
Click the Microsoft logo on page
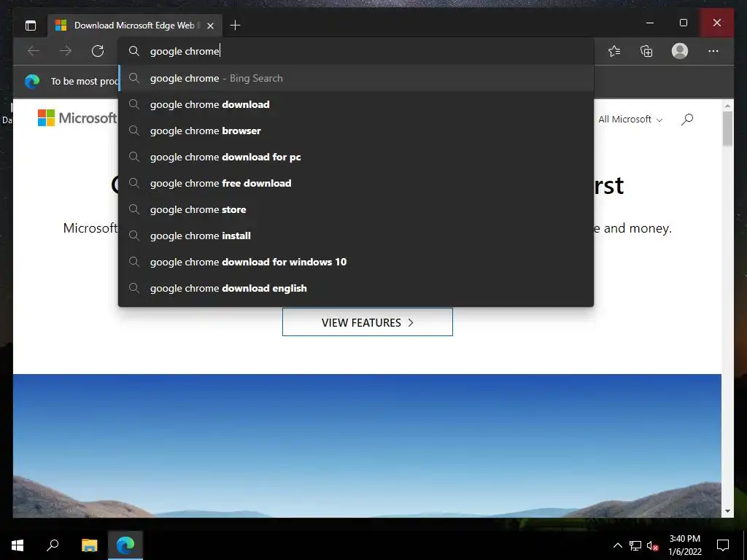tap(77, 117)
